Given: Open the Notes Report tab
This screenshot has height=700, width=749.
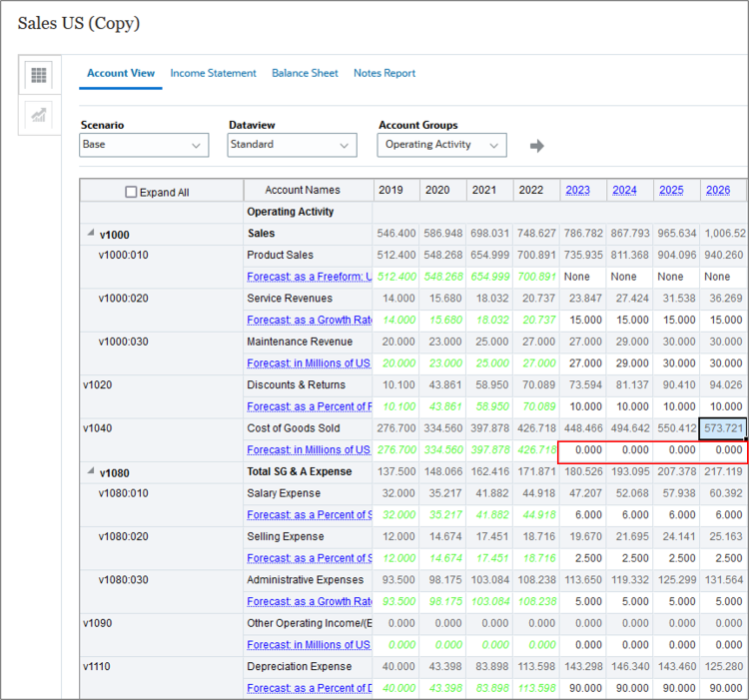Looking at the screenshot, I should pos(384,73).
